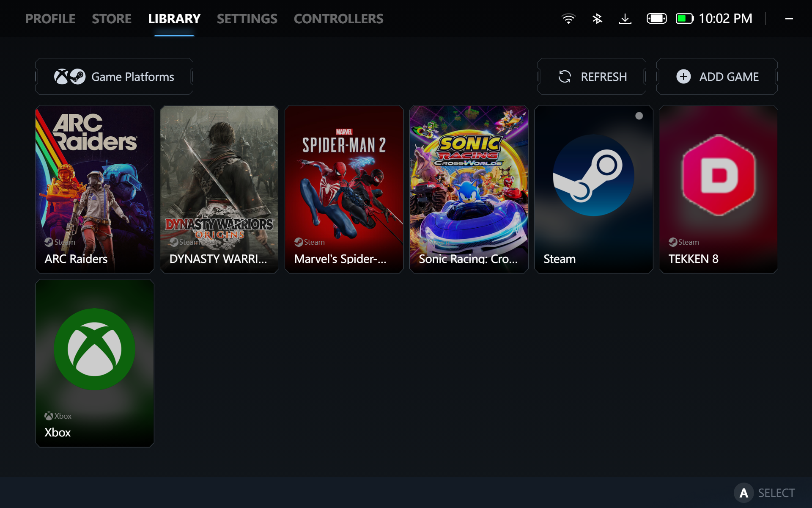Screen dimensions: 812x508
Task: Choose Marvel's Spider-Man 2 tile
Action: 344,189
